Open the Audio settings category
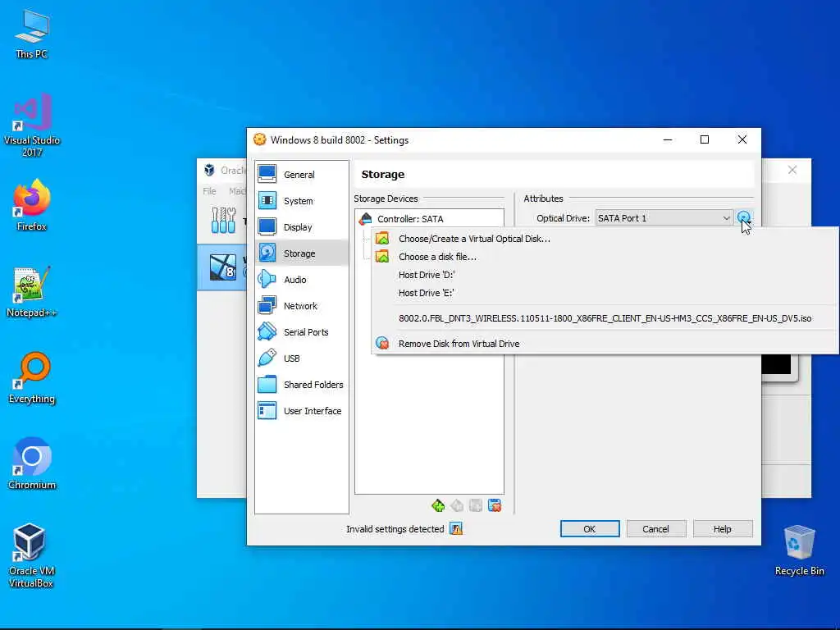 (302, 280)
